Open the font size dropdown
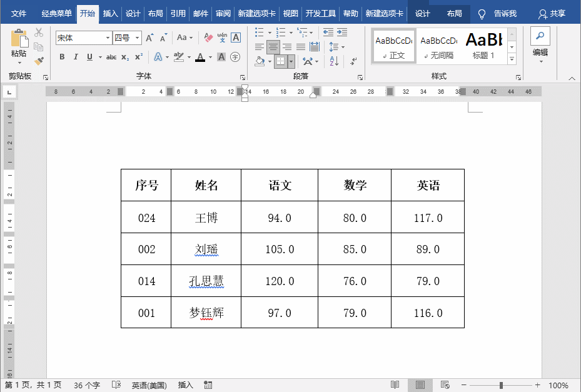Screen dimensions: 581x392 [136, 38]
